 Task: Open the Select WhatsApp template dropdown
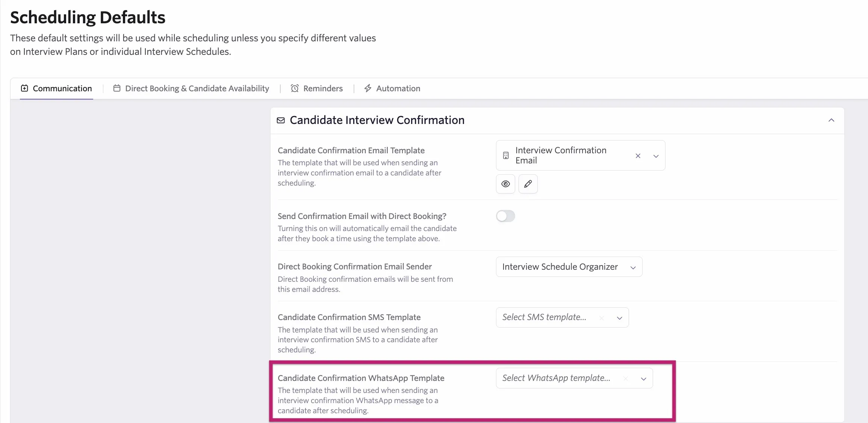pos(574,378)
